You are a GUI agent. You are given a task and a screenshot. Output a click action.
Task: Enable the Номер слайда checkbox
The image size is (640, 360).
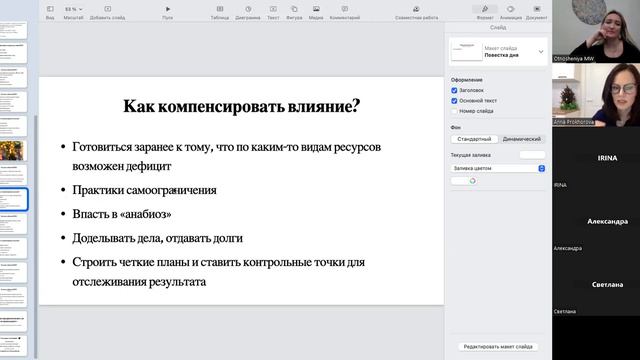[454, 111]
